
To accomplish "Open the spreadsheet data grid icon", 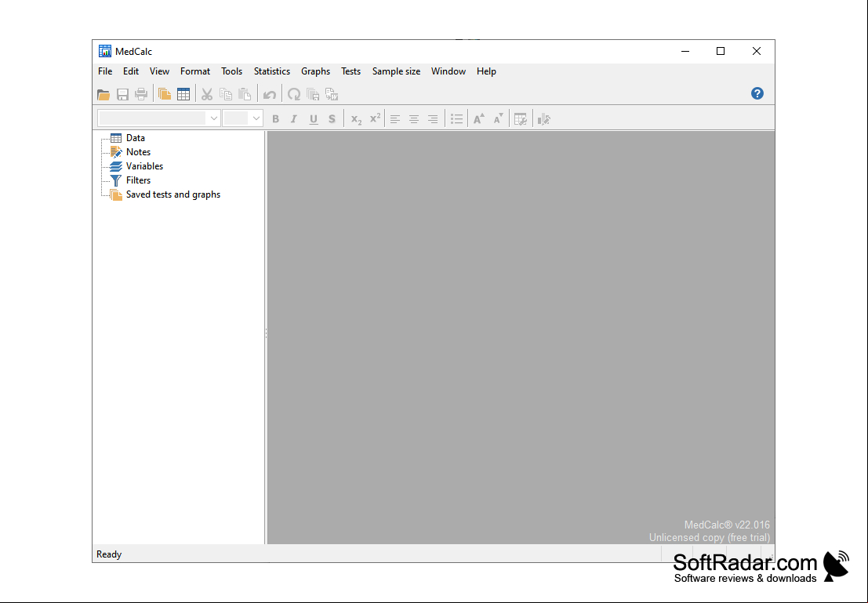I will [183, 95].
